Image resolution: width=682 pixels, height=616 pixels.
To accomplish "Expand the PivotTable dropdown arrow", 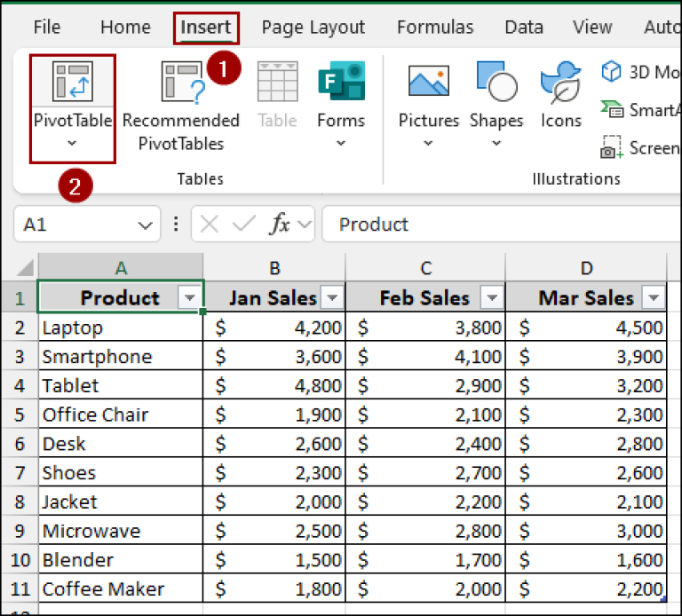I will [72, 143].
